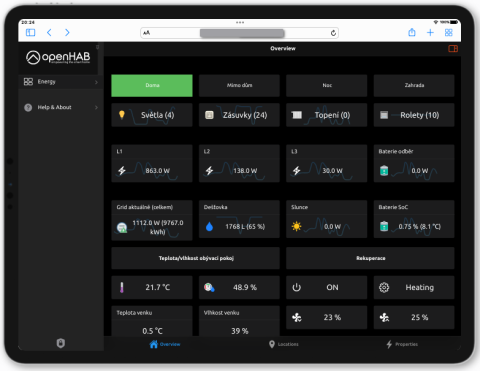The width and height of the screenshot is (480, 371).
Task: Click the water drop icon on Dešťovka
Action: (209, 227)
